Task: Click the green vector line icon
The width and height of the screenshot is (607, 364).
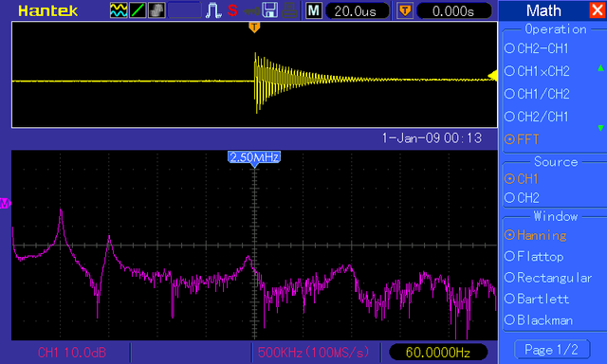Action: click(138, 10)
